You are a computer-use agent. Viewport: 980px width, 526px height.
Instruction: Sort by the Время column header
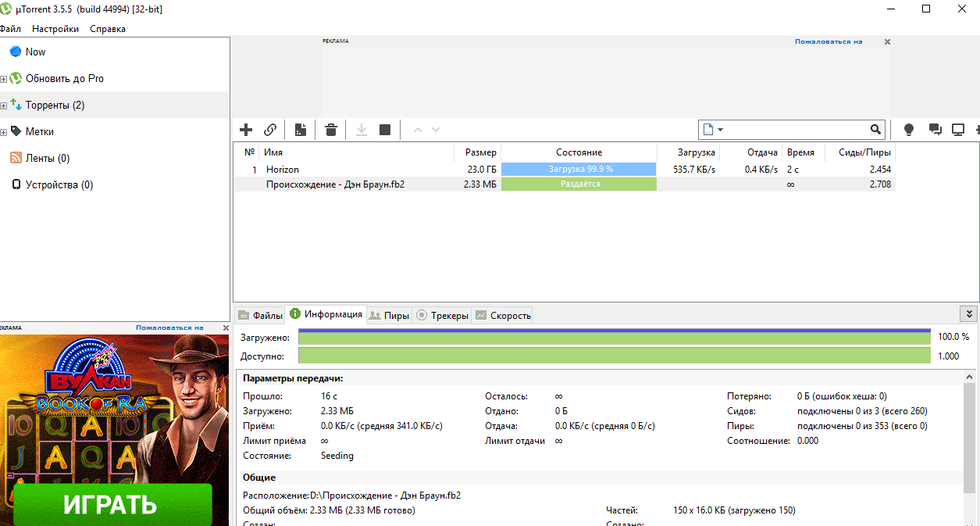coord(800,152)
